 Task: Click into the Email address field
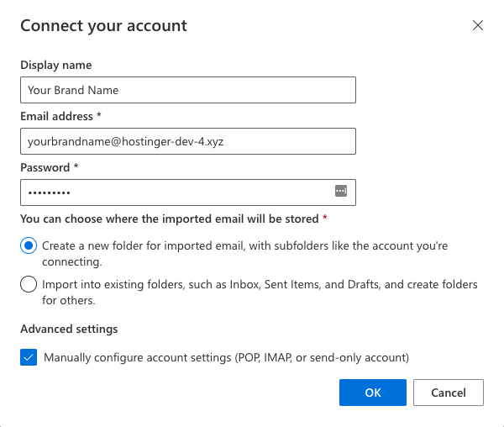[188, 141]
